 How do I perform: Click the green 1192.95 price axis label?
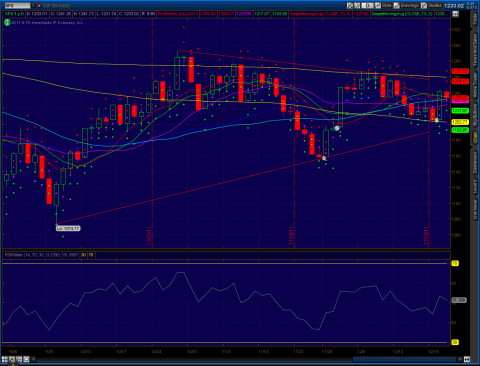click(x=460, y=130)
